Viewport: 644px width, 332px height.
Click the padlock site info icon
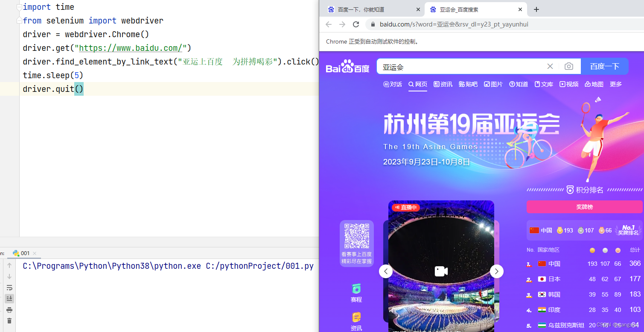373,24
